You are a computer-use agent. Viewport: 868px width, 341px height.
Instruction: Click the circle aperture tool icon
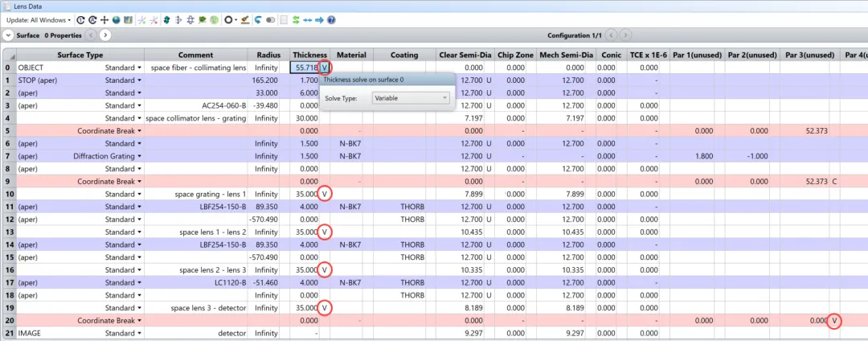click(230, 19)
